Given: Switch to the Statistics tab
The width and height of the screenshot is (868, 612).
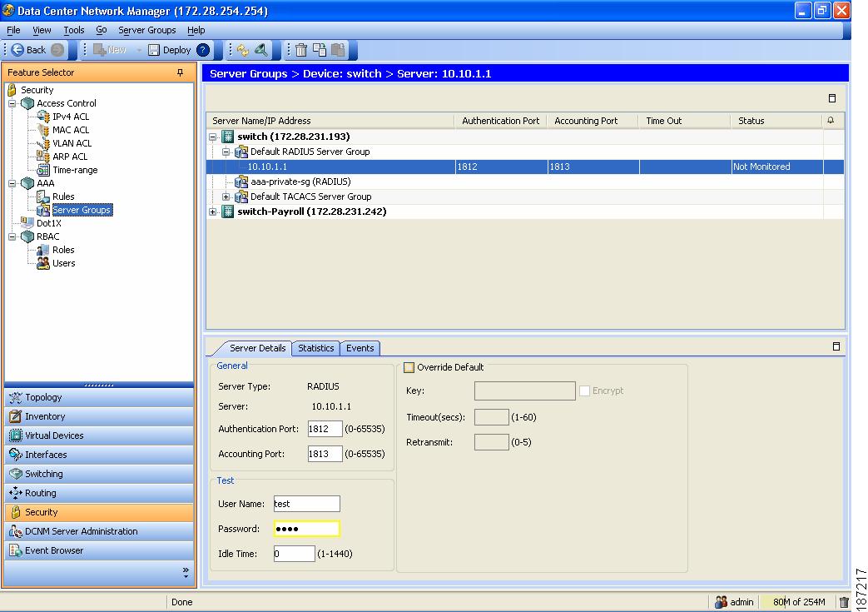Looking at the screenshot, I should pos(315,348).
